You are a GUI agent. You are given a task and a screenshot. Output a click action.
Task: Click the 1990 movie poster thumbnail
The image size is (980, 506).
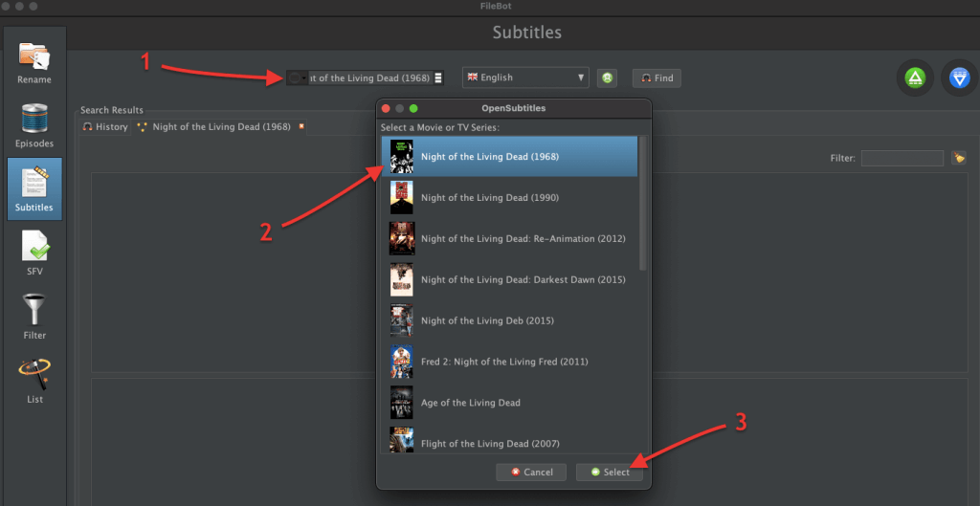pyautogui.click(x=401, y=197)
